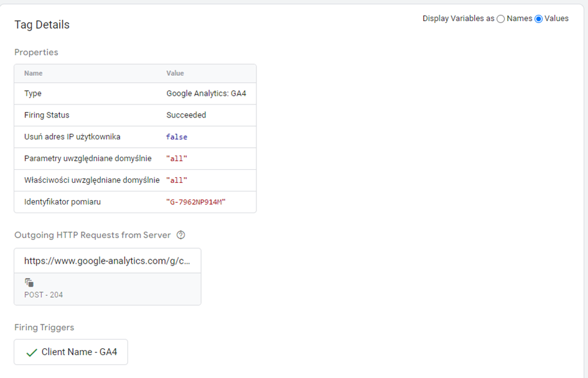This screenshot has width=588, height=378.
Task: Click the green checkmark on the firing trigger
Action: pos(31,353)
